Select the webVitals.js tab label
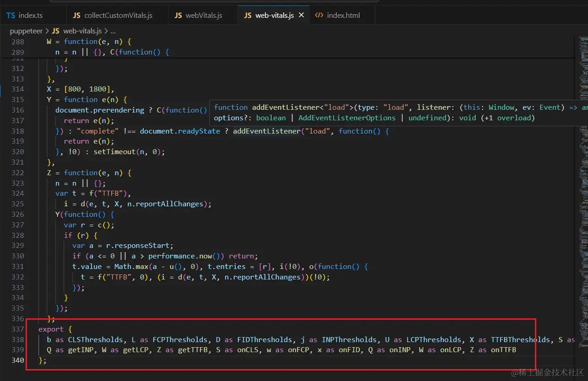This screenshot has height=381, width=588. [204, 16]
